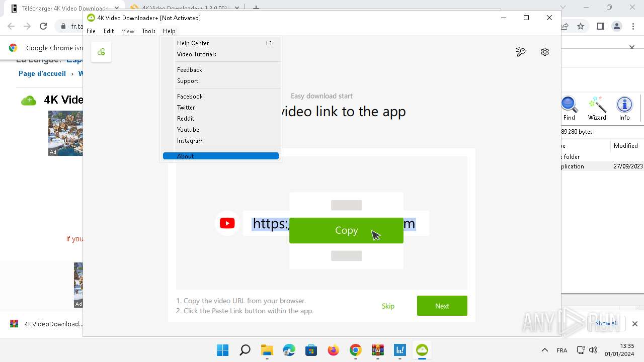Open Chrome tab search dropdown arrow

point(563,8)
